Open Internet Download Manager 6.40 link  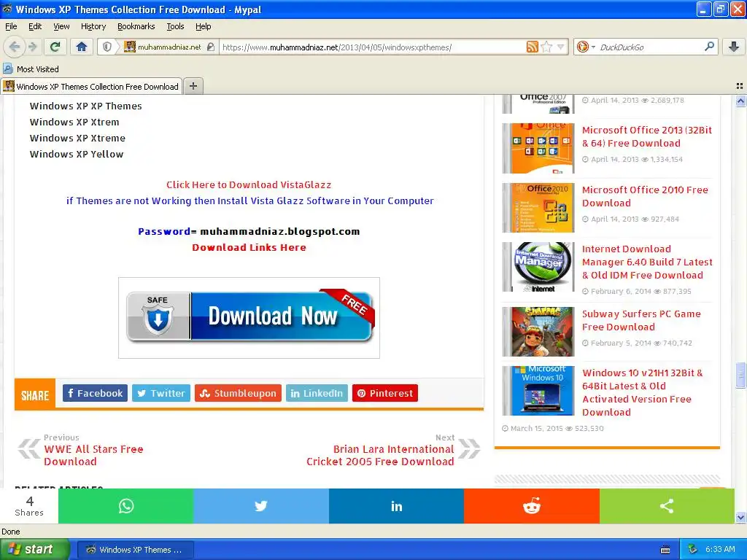[x=647, y=262]
